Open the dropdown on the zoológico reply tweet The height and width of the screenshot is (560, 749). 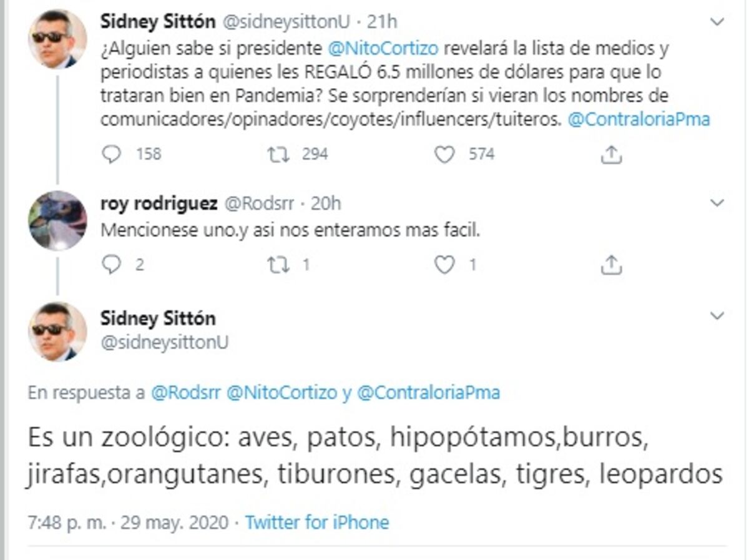717,314
